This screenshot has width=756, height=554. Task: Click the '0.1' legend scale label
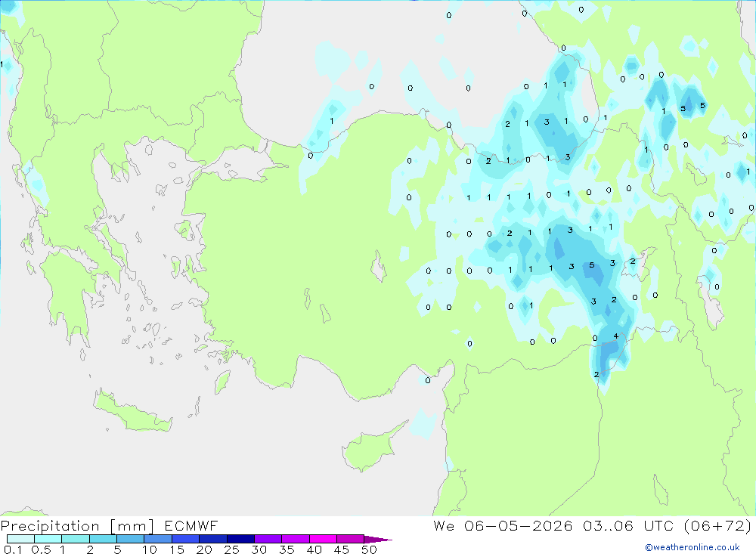13,549
